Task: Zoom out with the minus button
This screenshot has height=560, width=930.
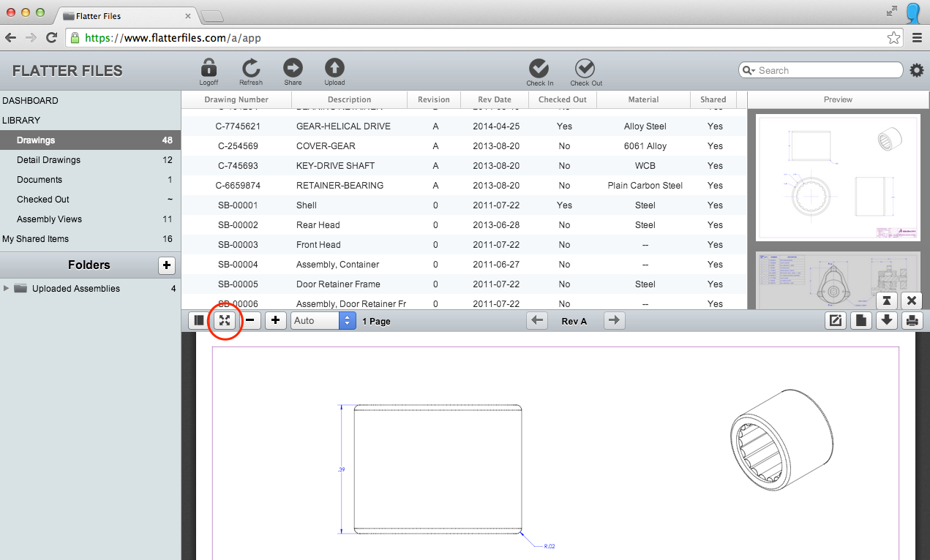Action: (x=250, y=320)
